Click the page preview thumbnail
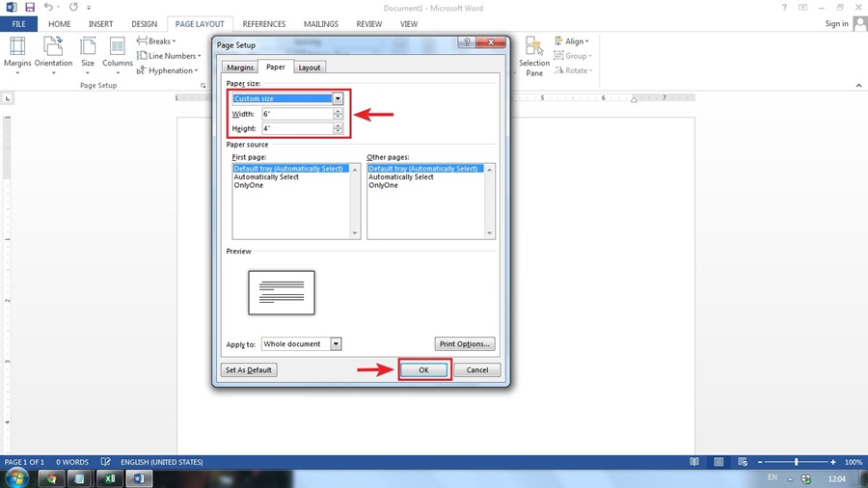 click(282, 292)
